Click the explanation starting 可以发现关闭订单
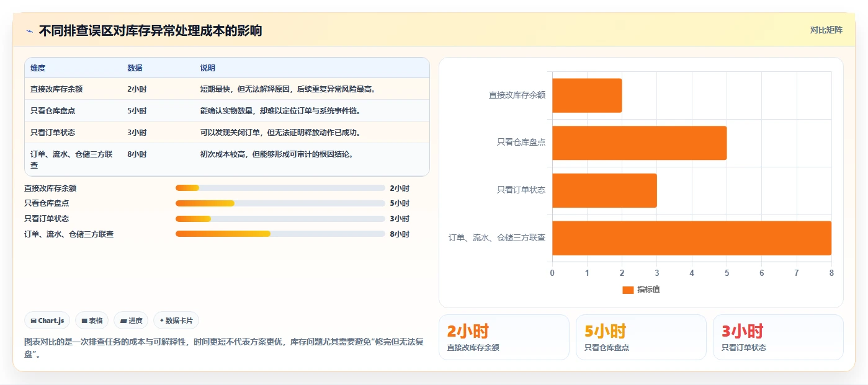868x385 pixels. [x=280, y=133]
